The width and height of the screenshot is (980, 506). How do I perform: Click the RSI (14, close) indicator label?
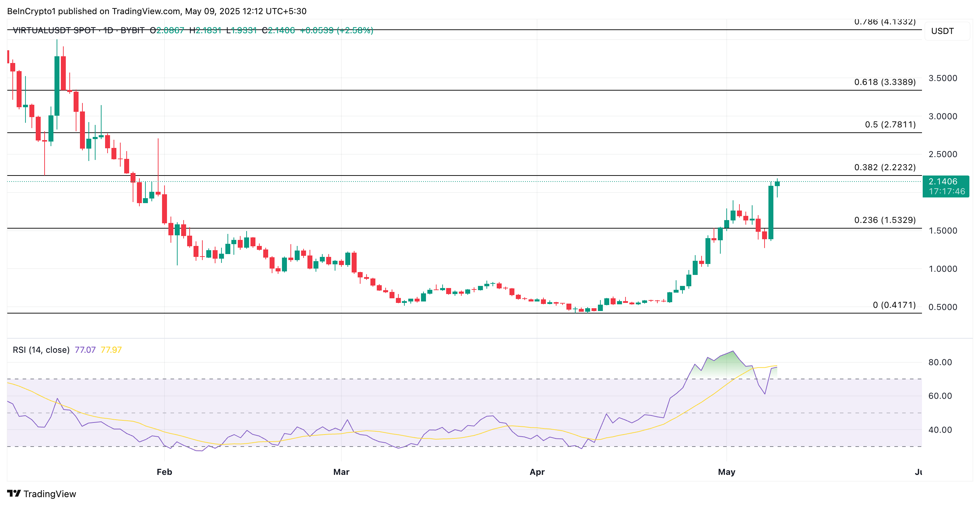41,350
